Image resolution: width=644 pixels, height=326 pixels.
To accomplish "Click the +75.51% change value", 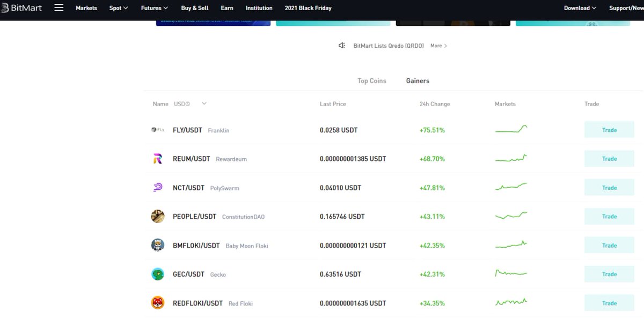I will pyautogui.click(x=432, y=130).
